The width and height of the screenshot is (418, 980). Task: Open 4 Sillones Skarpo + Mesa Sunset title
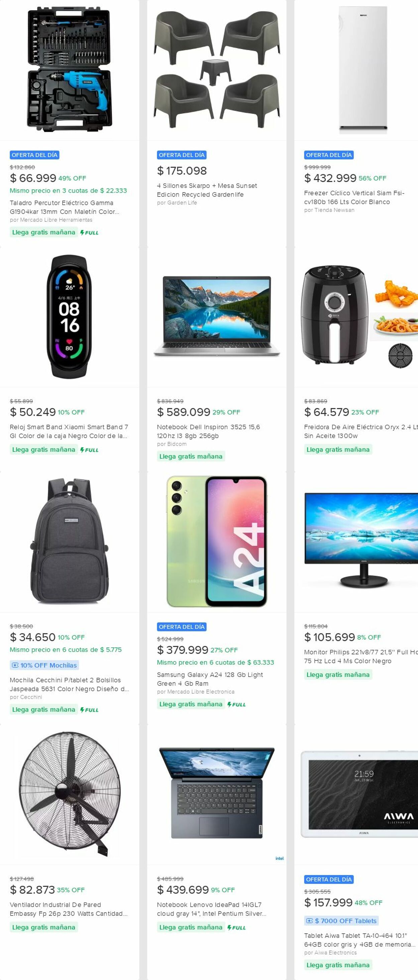point(207,190)
